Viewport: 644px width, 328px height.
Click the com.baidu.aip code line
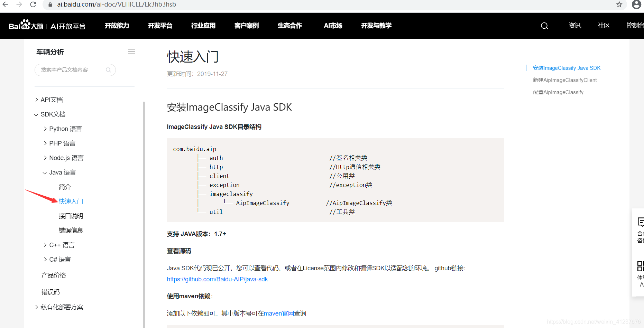point(194,149)
